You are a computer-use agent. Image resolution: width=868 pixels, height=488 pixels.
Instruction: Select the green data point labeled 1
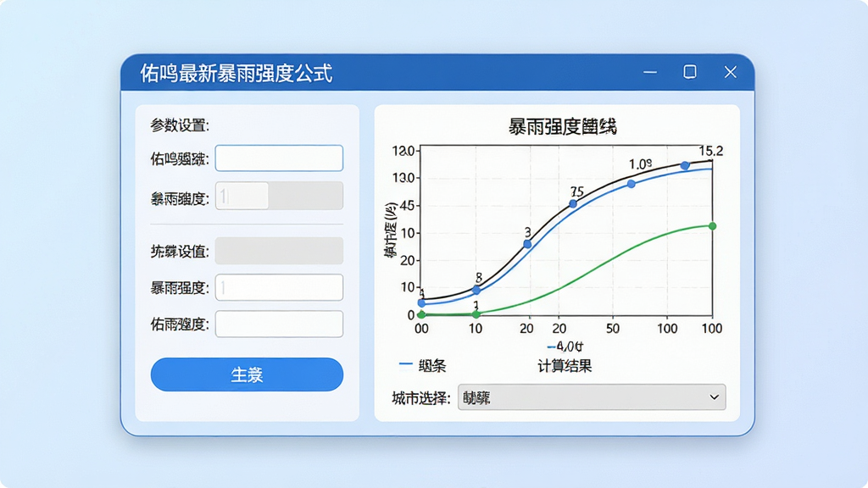[x=476, y=313]
